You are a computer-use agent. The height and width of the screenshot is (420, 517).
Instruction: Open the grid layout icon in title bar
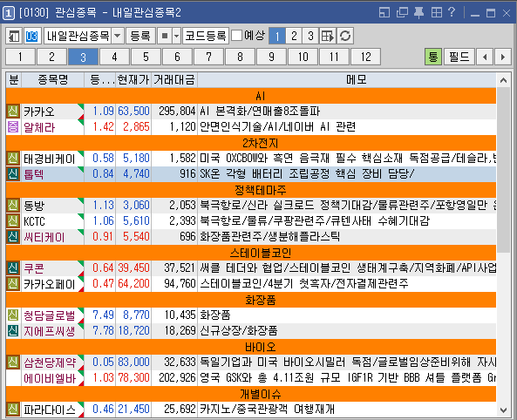click(x=436, y=12)
